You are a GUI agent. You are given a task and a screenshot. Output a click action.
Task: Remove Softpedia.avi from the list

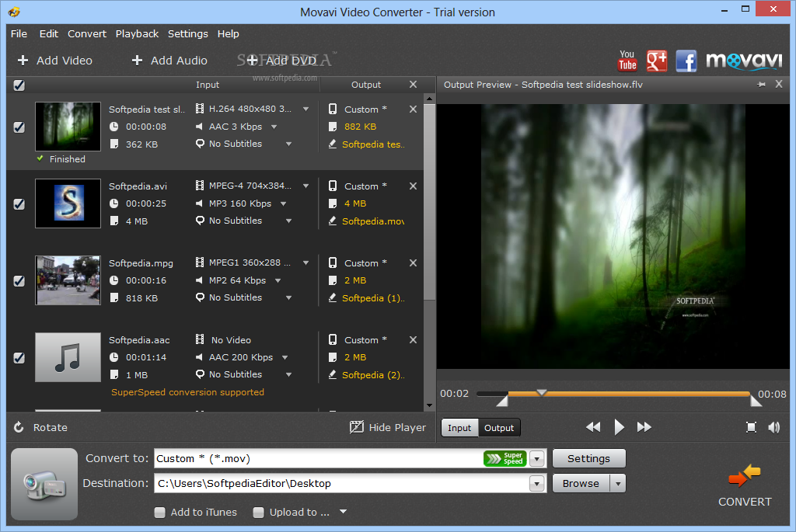click(x=414, y=186)
